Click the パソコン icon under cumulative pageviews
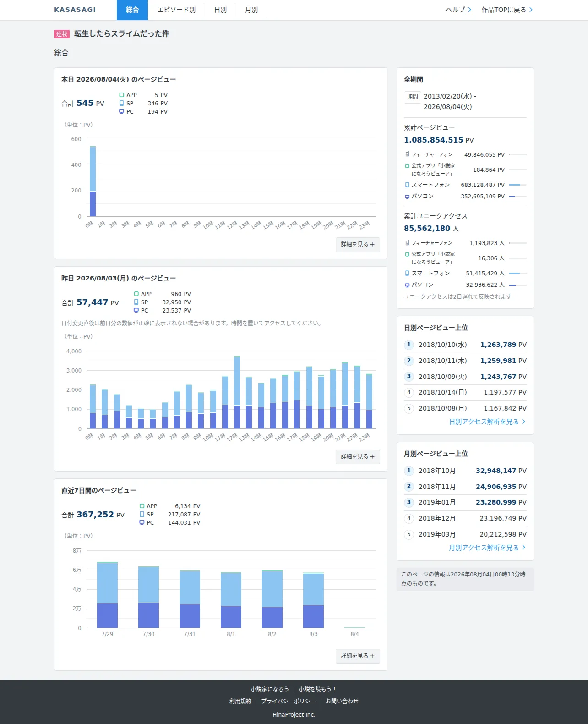Screen dimensions: 588x724 tap(407, 197)
